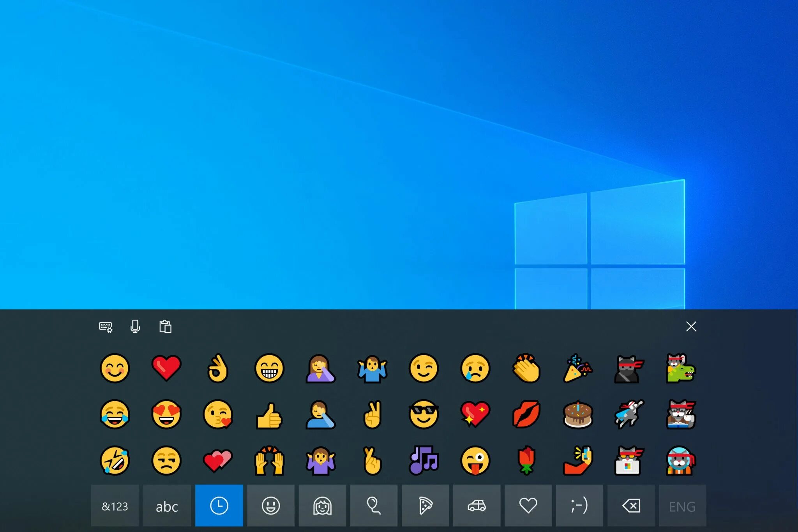Click the microphone dictation icon
Image resolution: width=798 pixels, height=532 pixels.
[x=135, y=326]
